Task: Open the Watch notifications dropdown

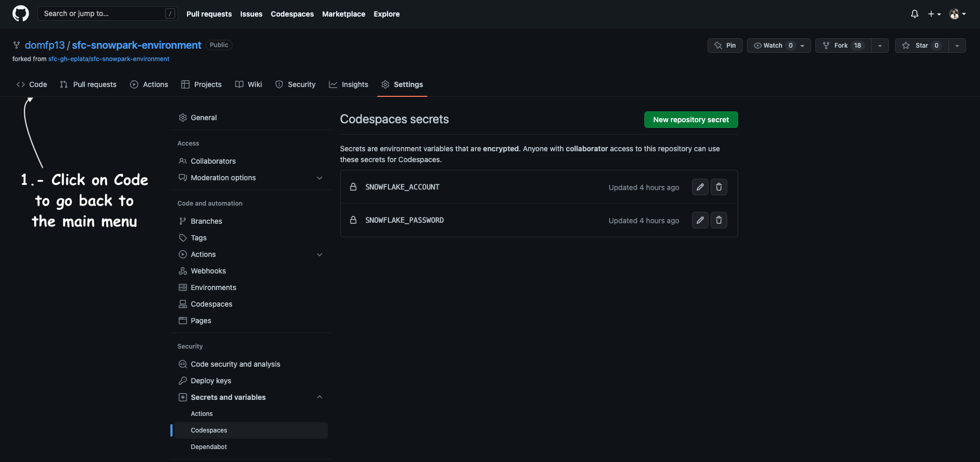Action: coord(779,46)
